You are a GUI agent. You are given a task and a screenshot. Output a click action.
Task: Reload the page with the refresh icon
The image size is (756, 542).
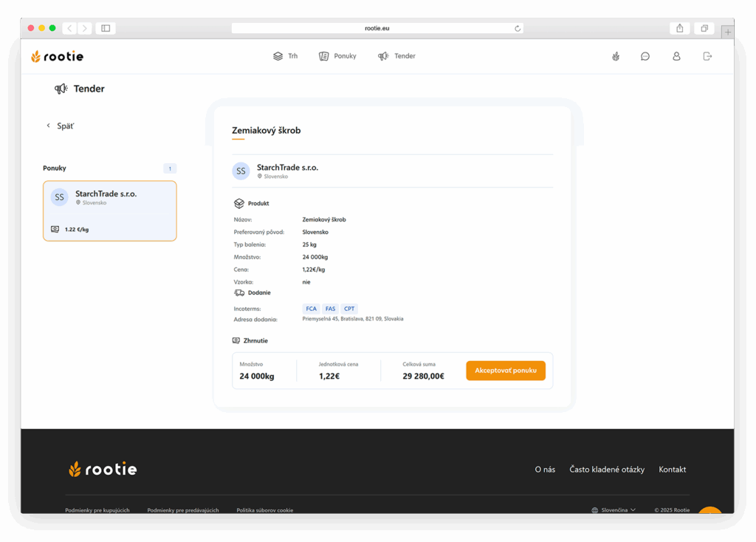tap(518, 29)
